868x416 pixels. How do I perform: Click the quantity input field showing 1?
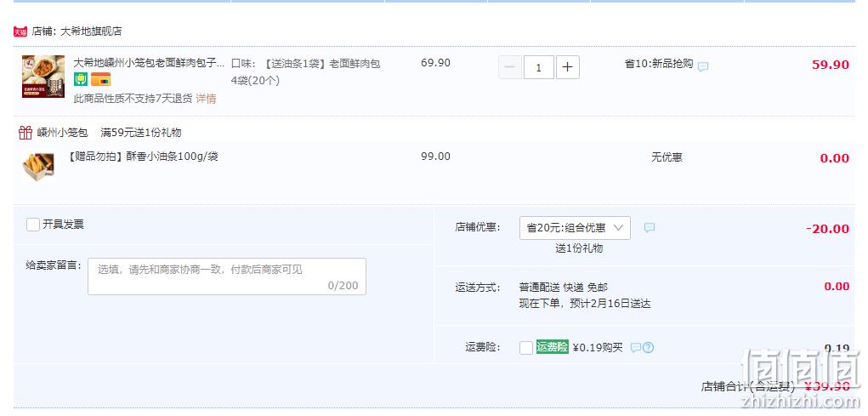tap(538, 67)
